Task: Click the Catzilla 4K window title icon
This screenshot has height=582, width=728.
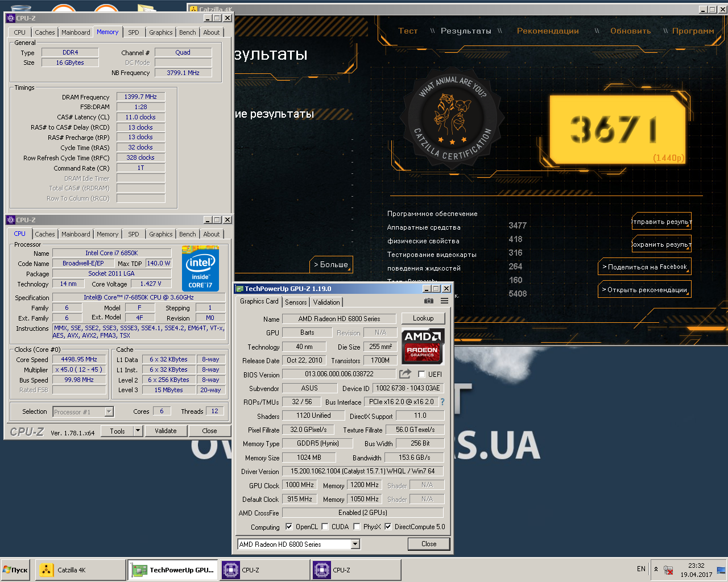Action: [193, 10]
